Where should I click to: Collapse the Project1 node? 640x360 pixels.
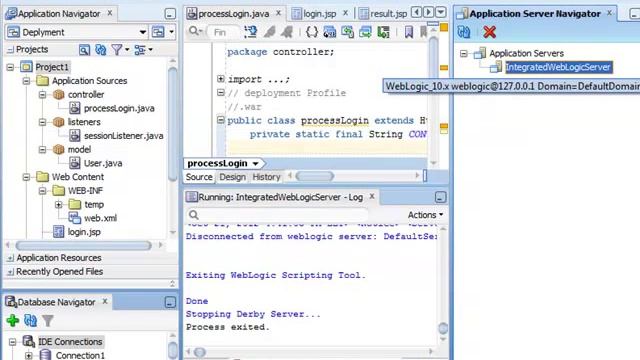10,67
